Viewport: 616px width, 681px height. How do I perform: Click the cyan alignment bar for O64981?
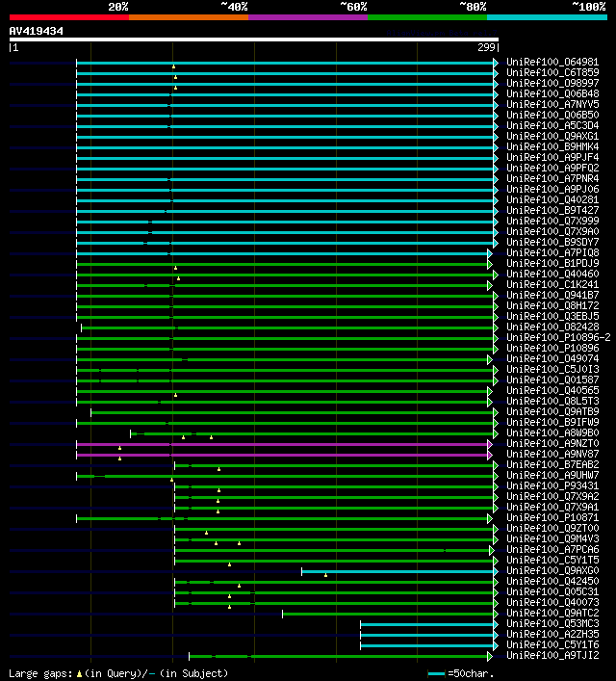coord(285,63)
